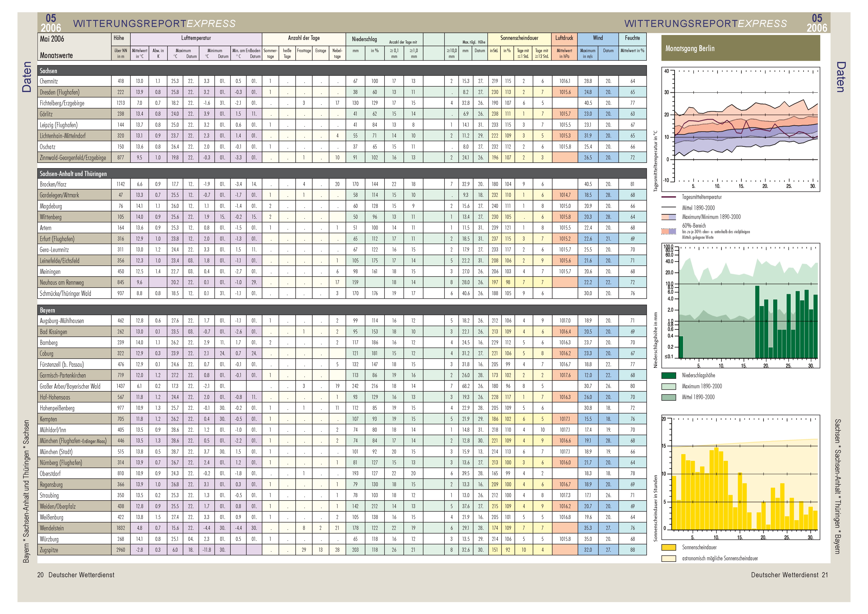868x614 pixels.
Task: Click the 'Sonnenscheindauer' column group header
Action: click(x=519, y=38)
